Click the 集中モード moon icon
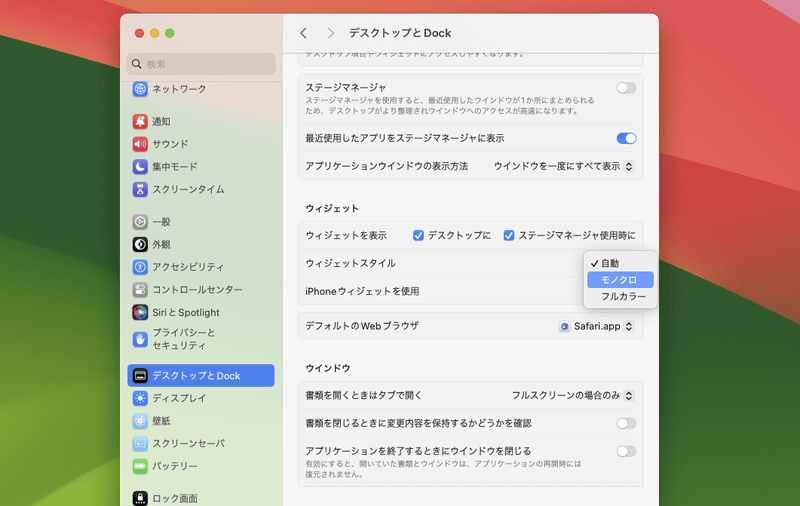The width and height of the screenshot is (800, 506). (x=140, y=166)
